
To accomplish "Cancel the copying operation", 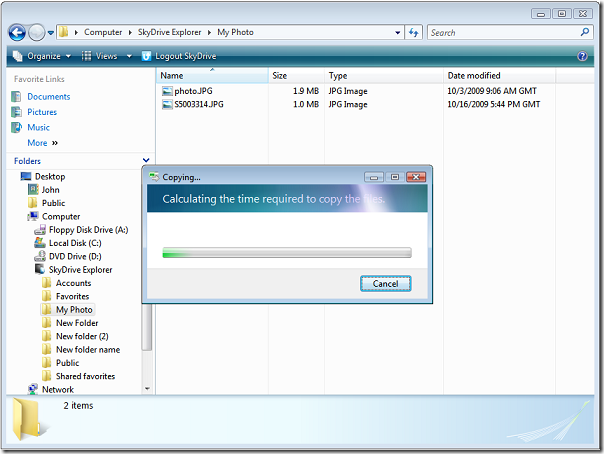I will click(x=386, y=284).
